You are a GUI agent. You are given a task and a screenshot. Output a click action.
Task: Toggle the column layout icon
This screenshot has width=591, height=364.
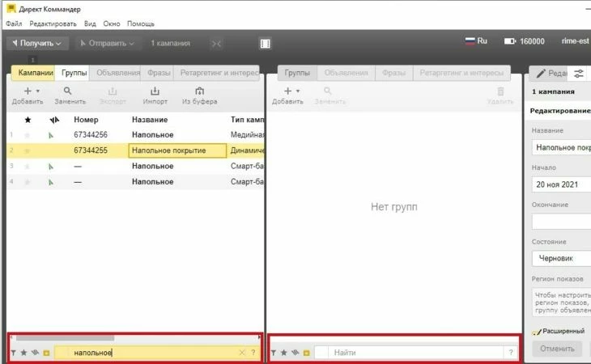265,44
